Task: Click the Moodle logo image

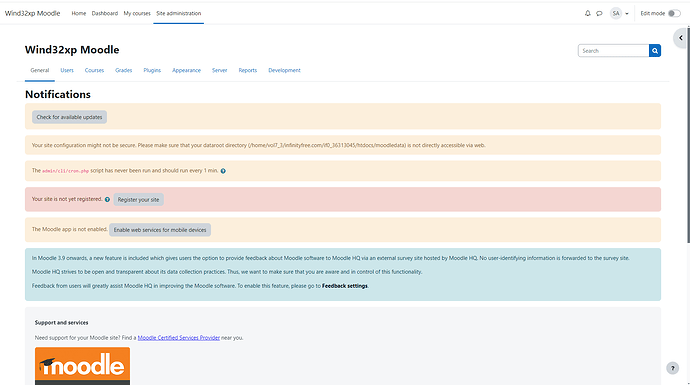Action: point(82,366)
